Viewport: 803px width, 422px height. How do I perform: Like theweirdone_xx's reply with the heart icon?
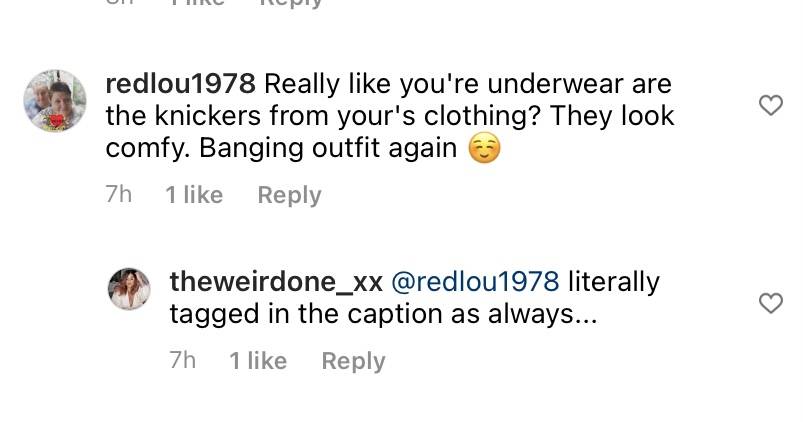click(771, 303)
